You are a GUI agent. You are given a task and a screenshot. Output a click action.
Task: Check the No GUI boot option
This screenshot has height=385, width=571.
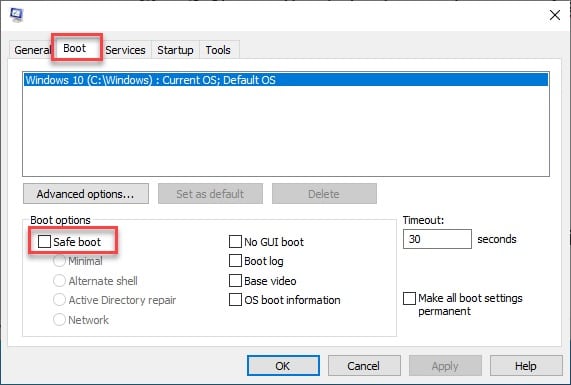[235, 241]
